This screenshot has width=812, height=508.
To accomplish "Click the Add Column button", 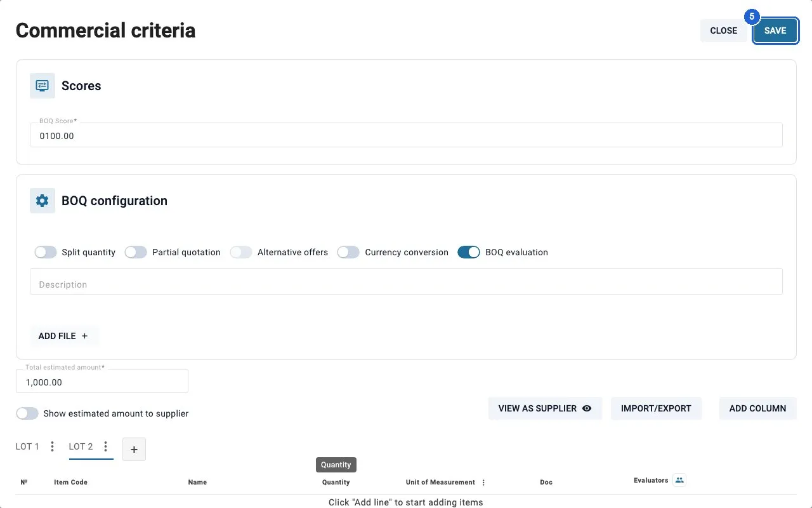I will (757, 408).
